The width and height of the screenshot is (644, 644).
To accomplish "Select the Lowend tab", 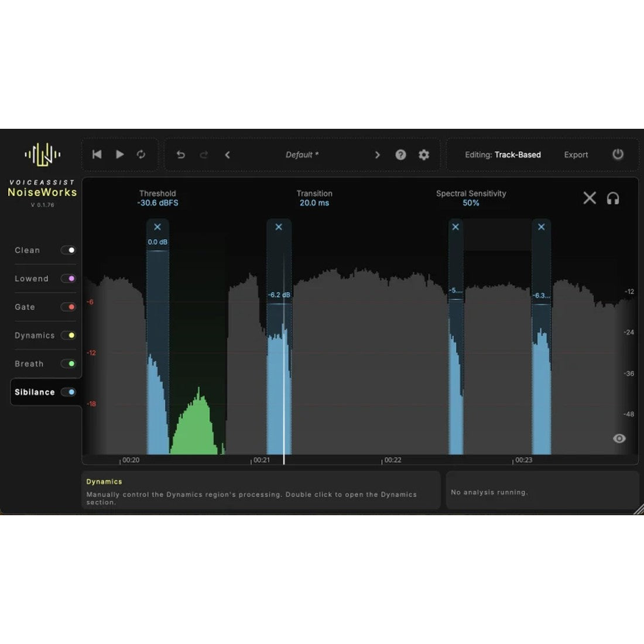I will [31, 279].
